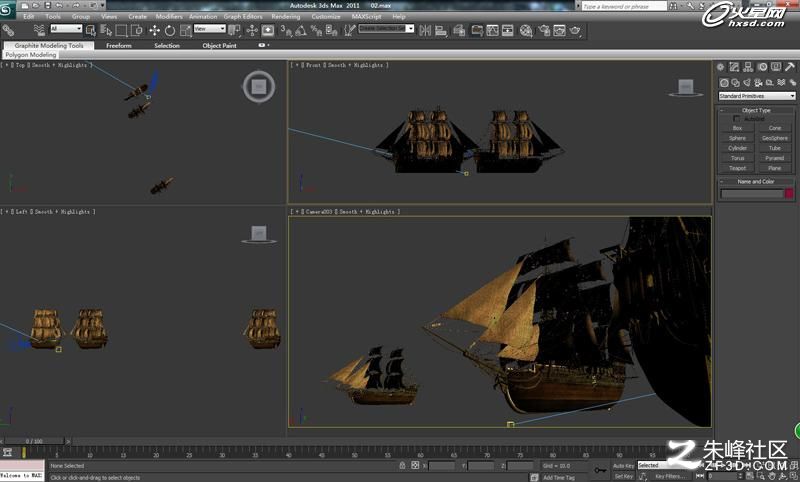Viewport: 800px width, 482px height.
Task: Click the Edit Named Selection Sets icon
Action: pyautogui.click(x=349, y=31)
